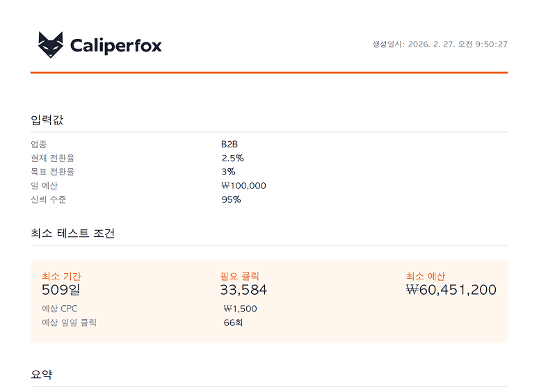Image resolution: width=539 pixels, height=392 pixels.
Task: Select the 509일 minimum duration value
Action: tap(61, 290)
